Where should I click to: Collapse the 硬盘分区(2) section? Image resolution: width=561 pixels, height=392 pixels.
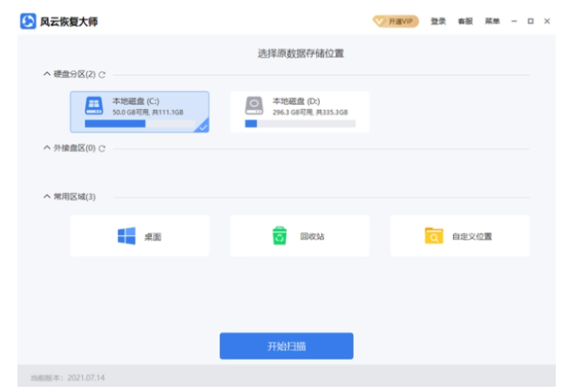point(47,75)
